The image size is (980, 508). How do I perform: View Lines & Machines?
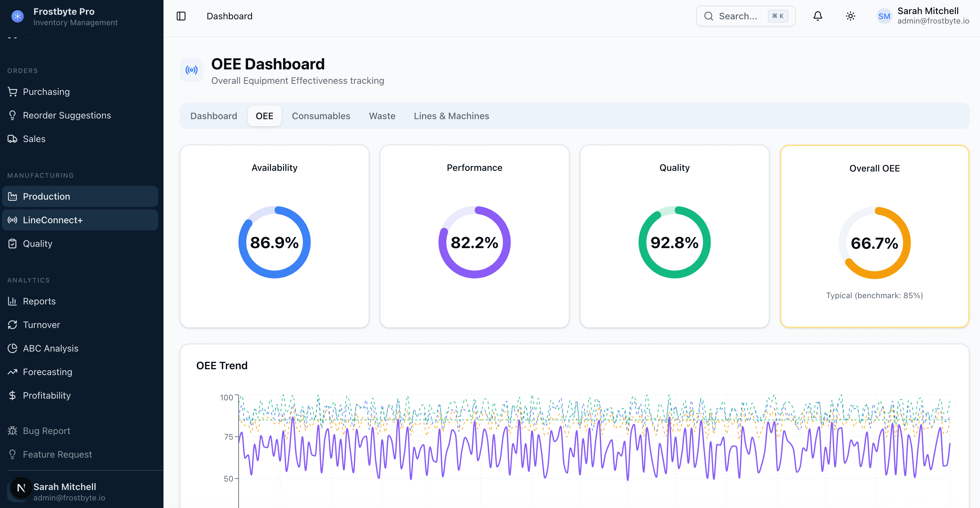tap(451, 116)
